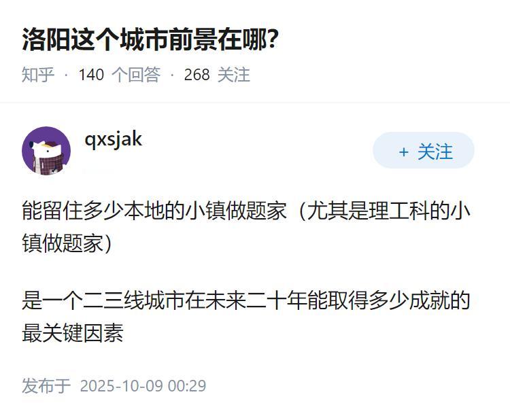This screenshot has height=420, width=510.
Task: Click the publish time "00:29"
Action: pyautogui.click(x=187, y=386)
